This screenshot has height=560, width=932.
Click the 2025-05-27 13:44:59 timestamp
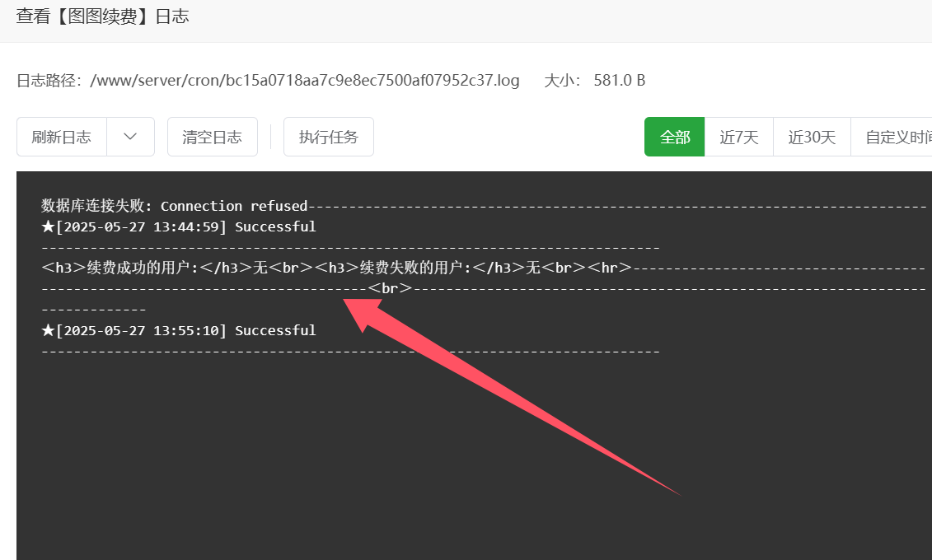[141, 226]
